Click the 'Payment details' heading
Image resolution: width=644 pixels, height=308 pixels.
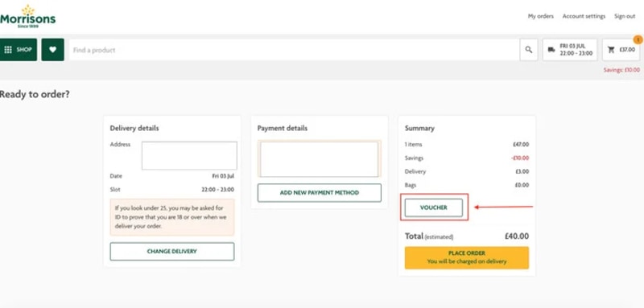[283, 129]
